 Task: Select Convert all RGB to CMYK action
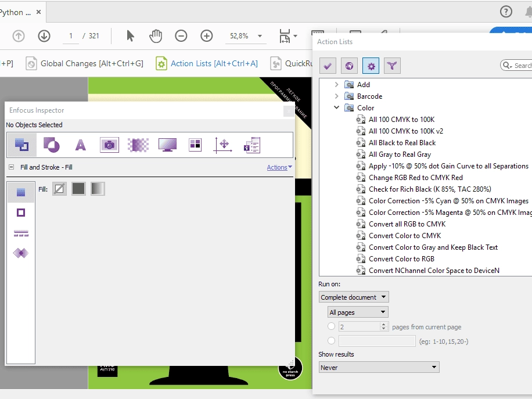click(x=407, y=224)
